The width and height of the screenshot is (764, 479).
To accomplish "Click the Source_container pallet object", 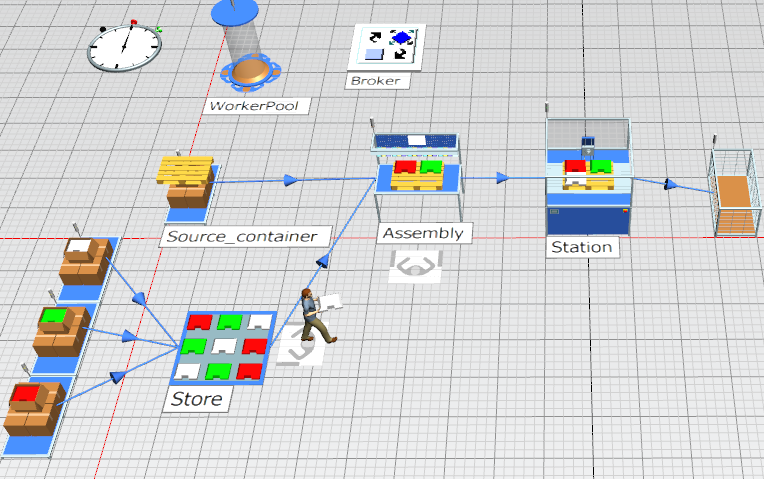I will pyautogui.click(x=188, y=183).
